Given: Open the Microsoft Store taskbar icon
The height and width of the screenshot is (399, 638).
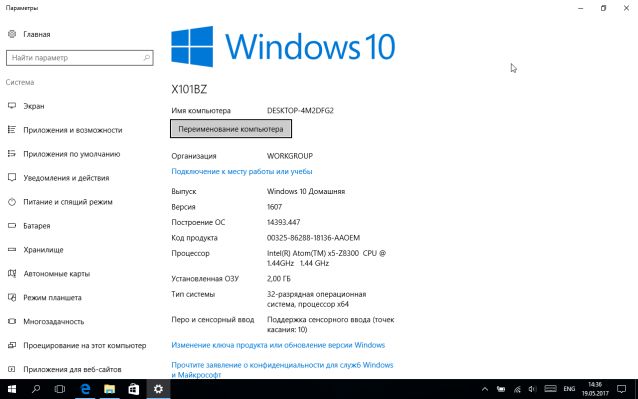Looking at the screenshot, I should [134, 389].
